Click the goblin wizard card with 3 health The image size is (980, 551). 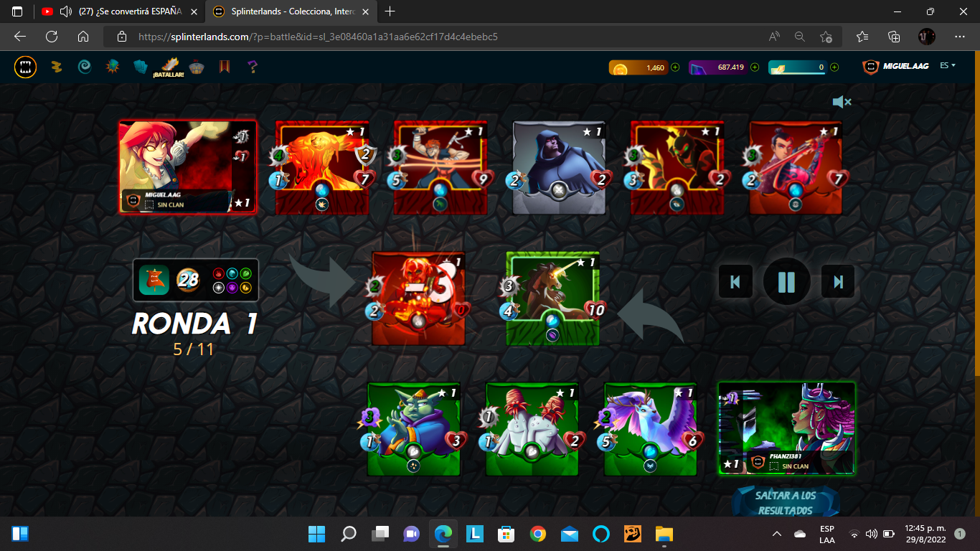[x=414, y=429]
